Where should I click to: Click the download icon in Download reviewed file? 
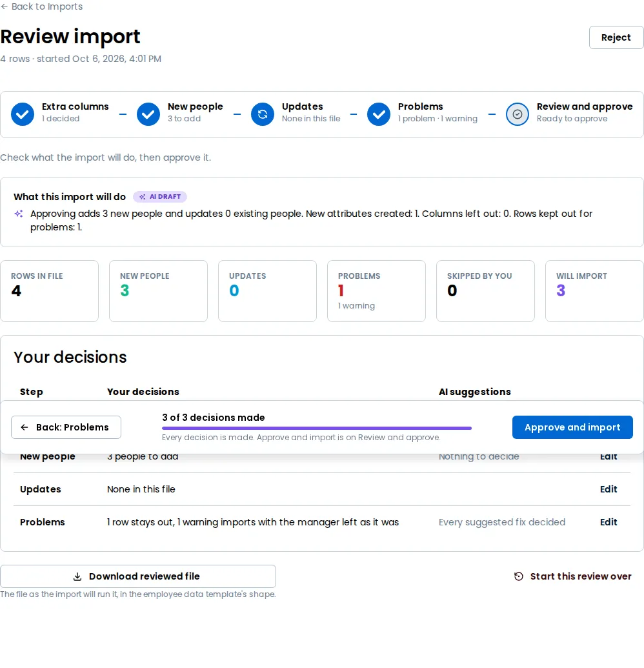coord(77,576)
